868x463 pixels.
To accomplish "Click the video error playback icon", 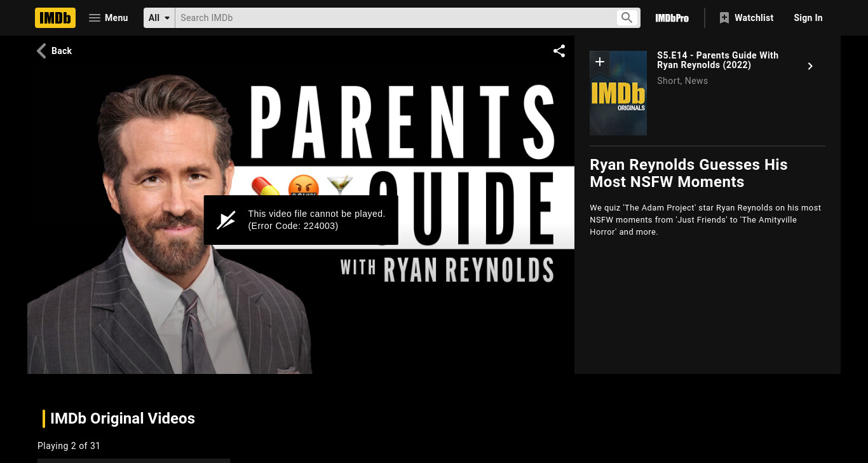I will 226,220.
